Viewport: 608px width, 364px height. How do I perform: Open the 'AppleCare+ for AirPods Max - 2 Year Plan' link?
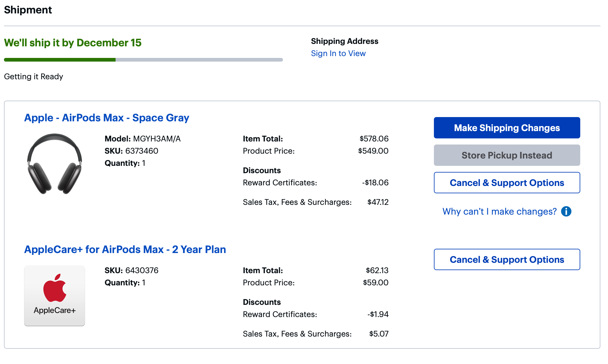pos(125,249)
